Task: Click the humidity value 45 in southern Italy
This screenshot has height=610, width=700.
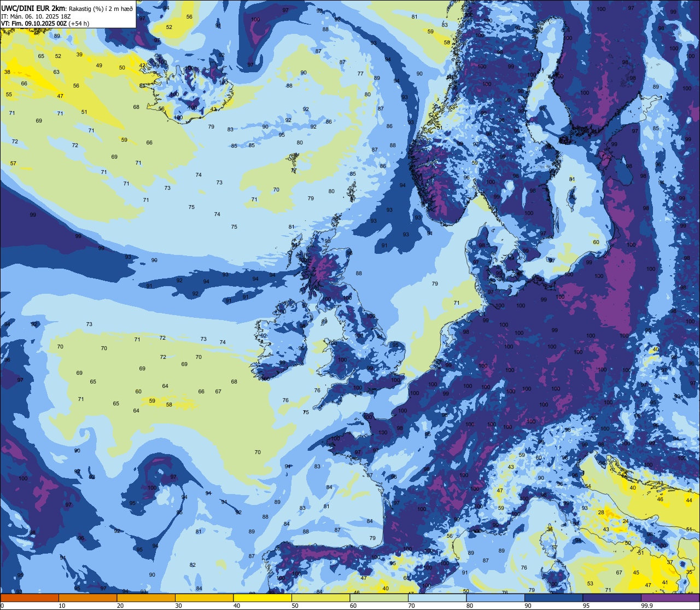Action: click(636, 572)
